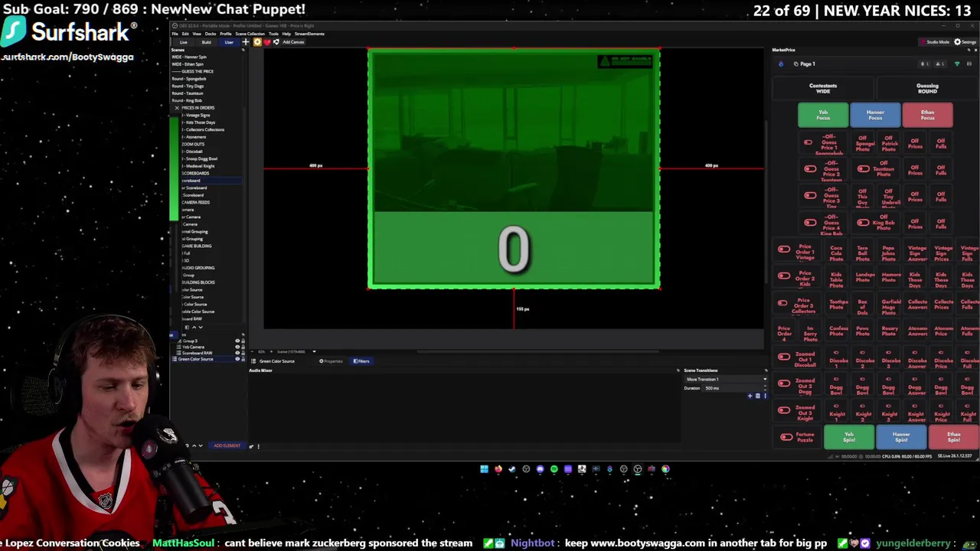This screenshot has height=551, width=980.
Task: Open the Docks menu
Action: (211, 34)
